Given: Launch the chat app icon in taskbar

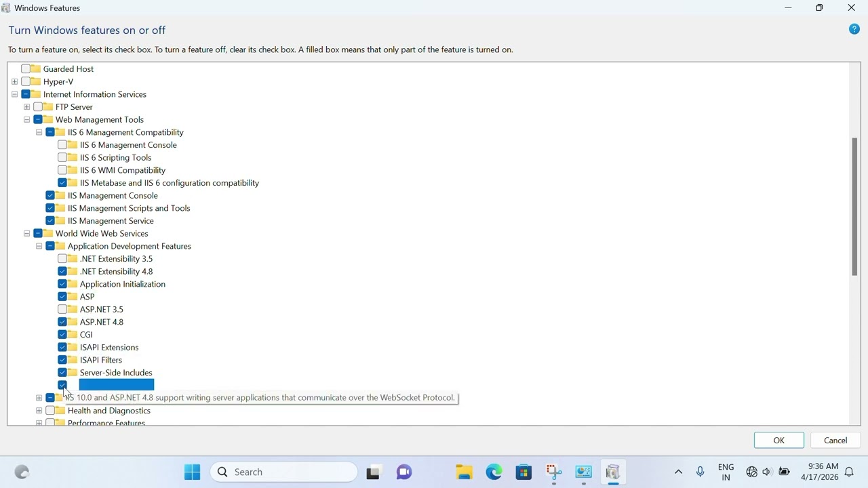Looking at the screenshot, I should (404, 472).
